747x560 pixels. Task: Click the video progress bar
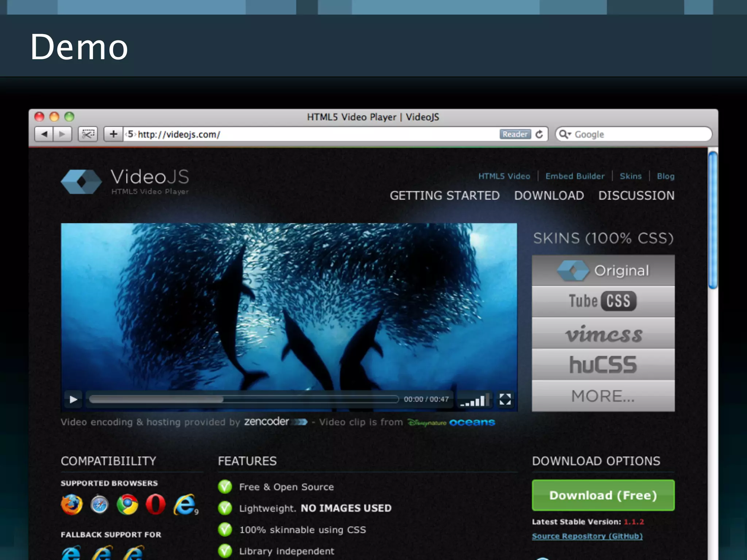(244, 400)
